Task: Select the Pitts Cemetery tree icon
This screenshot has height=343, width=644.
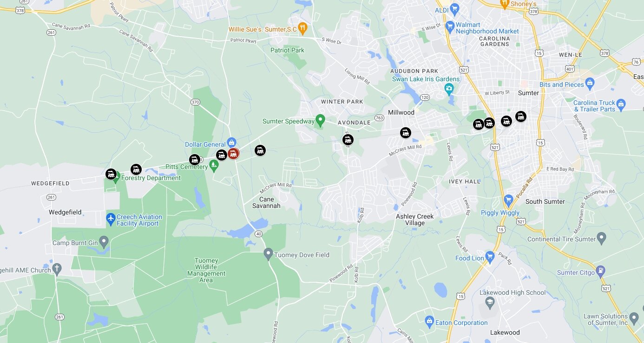Action: (x=214, y=164)
